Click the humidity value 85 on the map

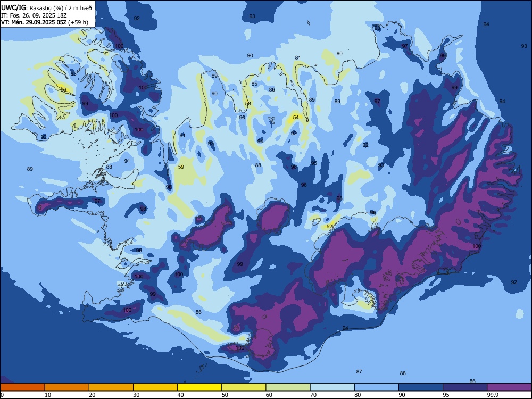coord(254,84)
